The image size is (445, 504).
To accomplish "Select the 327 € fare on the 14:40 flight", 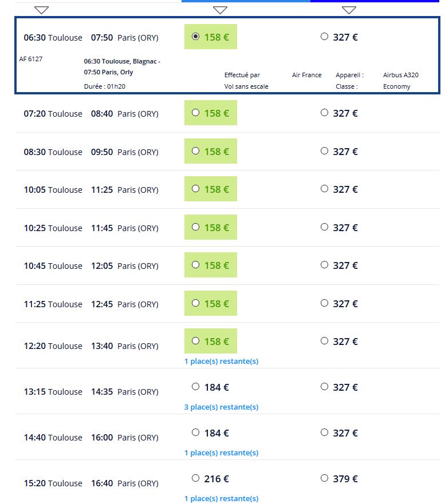I will (324, 432).
